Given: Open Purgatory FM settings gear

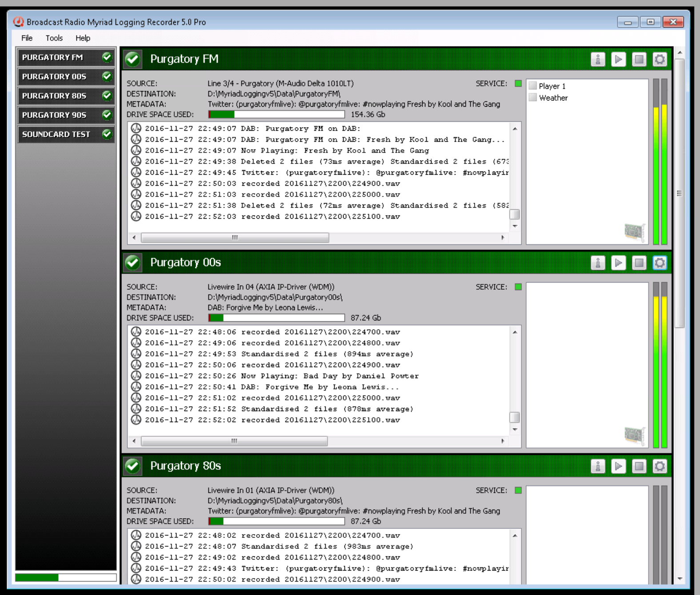Looking at the screenshot, I should [x=660, y=59].
